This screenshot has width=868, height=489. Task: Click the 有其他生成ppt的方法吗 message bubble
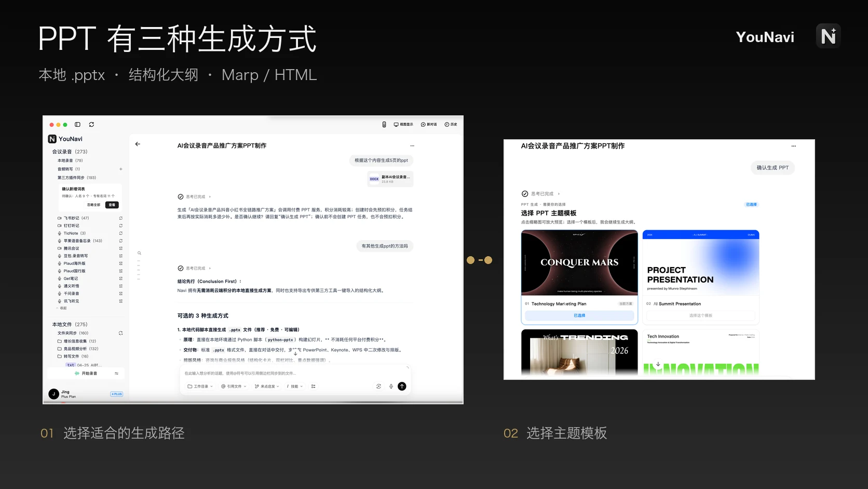[x=385, y=246]
